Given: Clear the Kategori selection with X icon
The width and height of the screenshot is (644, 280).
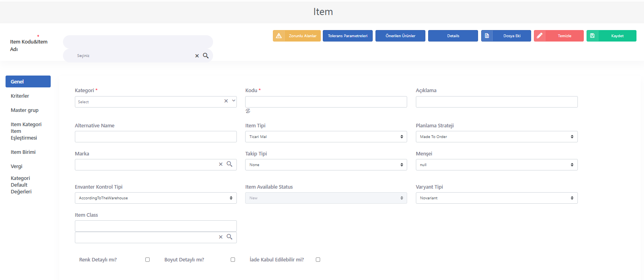Looking at the screenshot, I should (226, 101).
